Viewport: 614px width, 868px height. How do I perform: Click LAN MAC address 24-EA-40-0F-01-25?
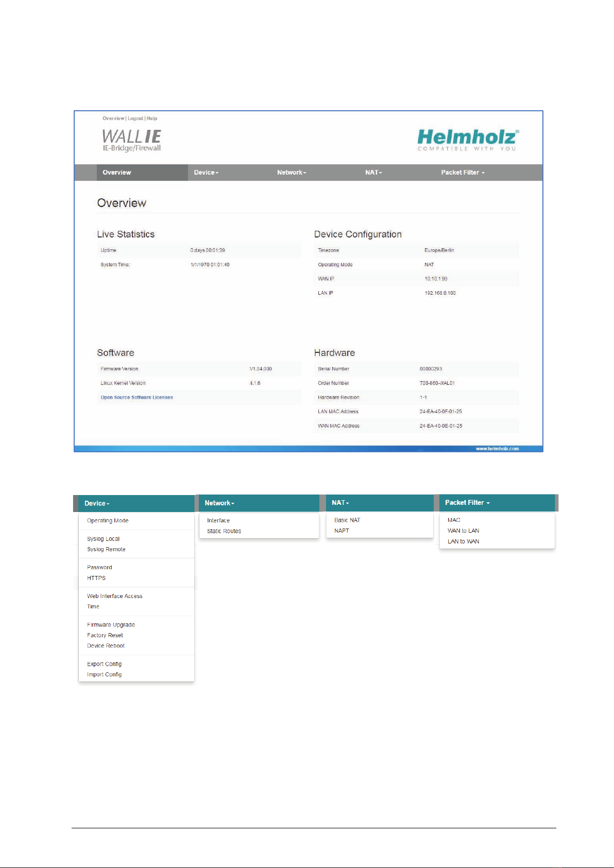(x=441, y=412)
